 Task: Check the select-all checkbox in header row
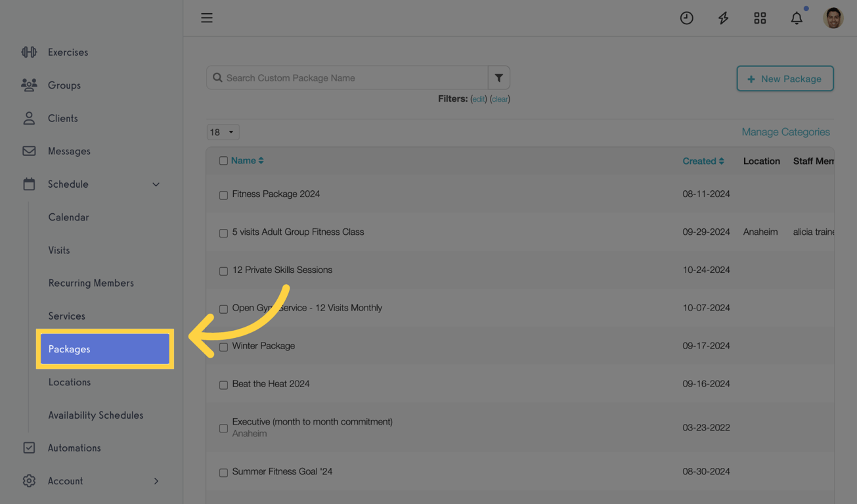(x=223, y=160)
